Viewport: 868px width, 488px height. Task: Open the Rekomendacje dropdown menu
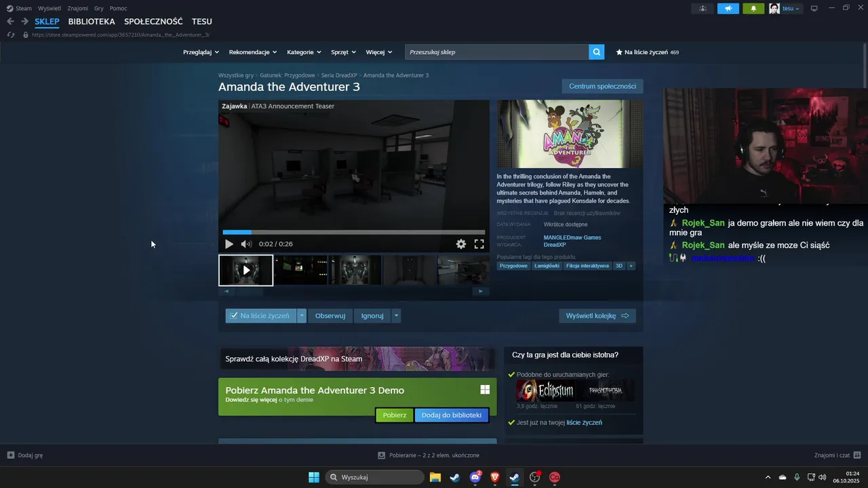[x=253, y=52]
